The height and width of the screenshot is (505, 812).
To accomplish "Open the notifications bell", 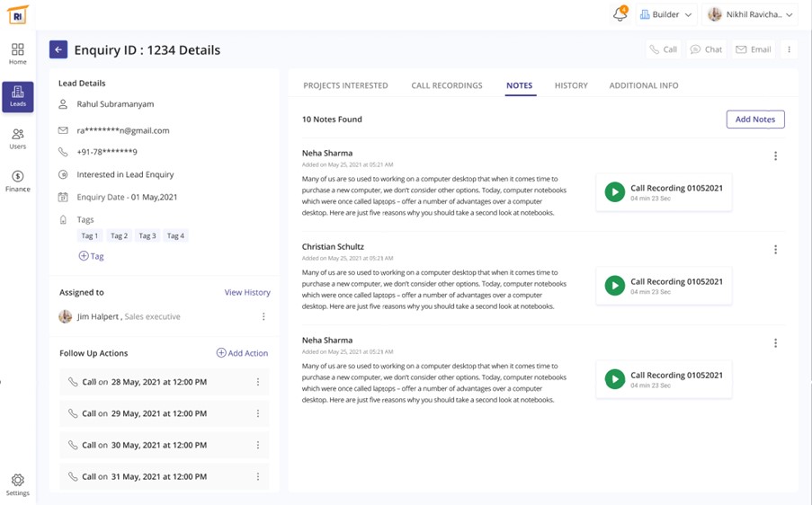I will pyautogui.click(x=620, y=14).
